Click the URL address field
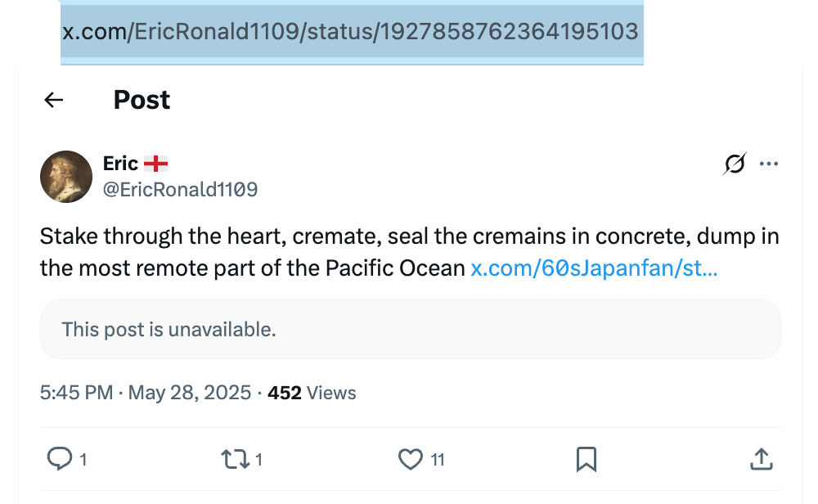The height and width of the screenshot is (504, 818). coord(352,32)
